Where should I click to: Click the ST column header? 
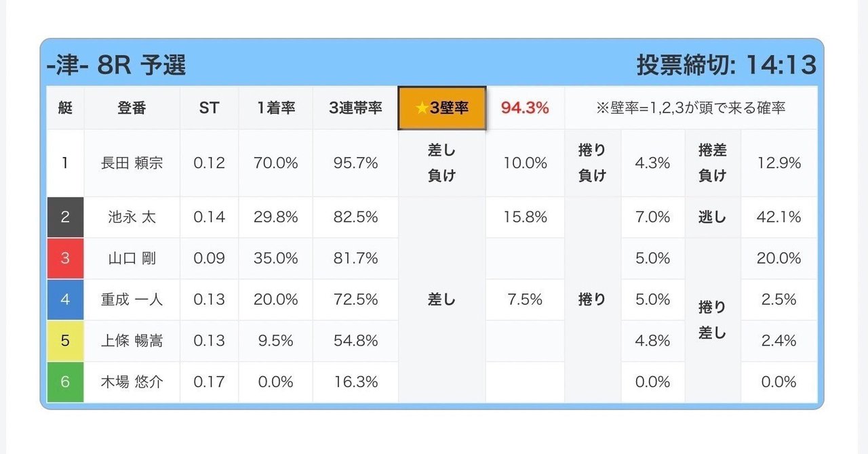tap(209, 108)
